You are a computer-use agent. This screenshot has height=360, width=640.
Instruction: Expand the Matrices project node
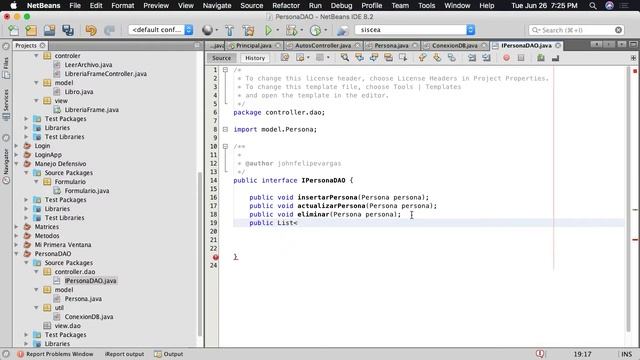(17, 227)
